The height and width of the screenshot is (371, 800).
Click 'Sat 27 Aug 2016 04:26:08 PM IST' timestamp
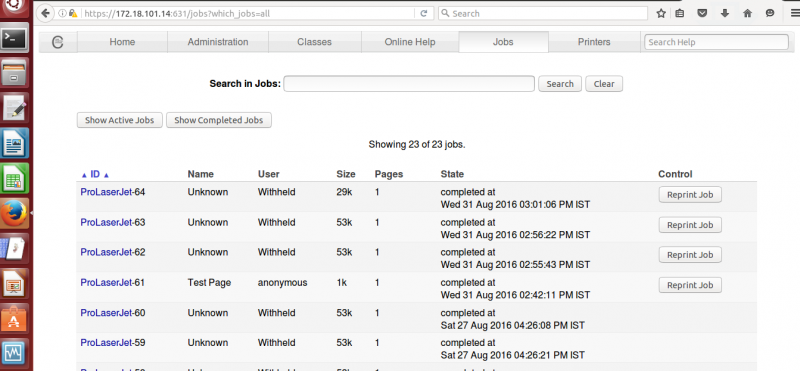click(513, 325)
